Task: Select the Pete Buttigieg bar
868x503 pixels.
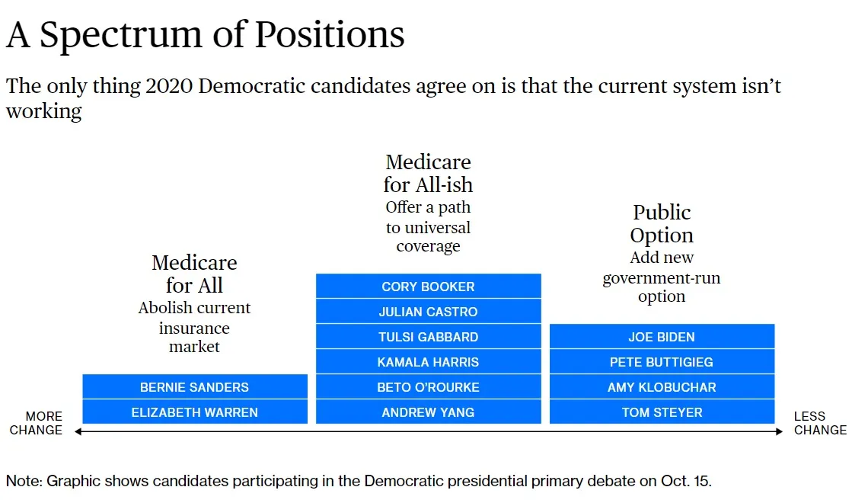Action: pos(662,362)
